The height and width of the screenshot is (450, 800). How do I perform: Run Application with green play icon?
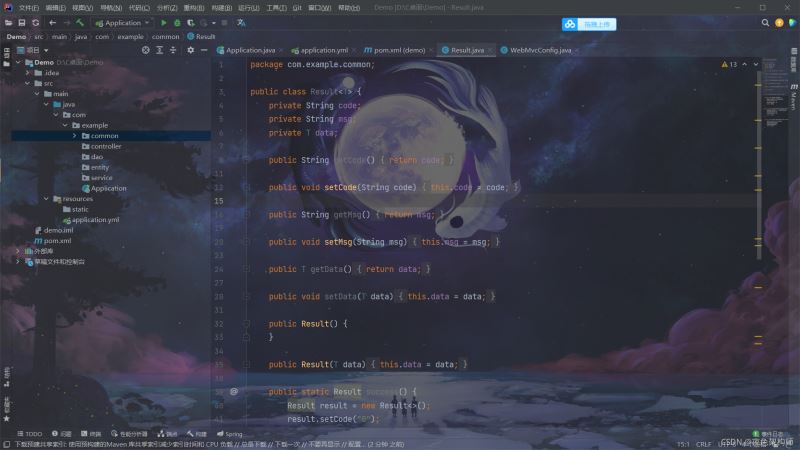(164, 23)
